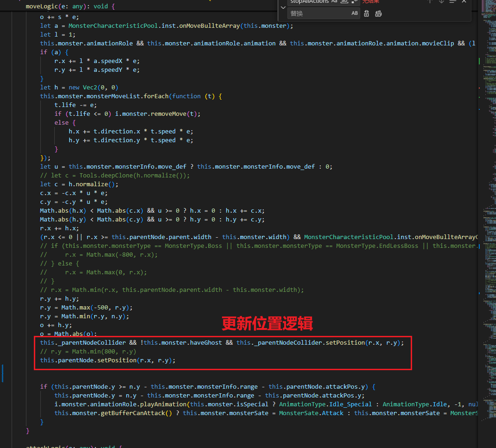Image resolution: width=496 pixels, height=448 pixels.
Task: Click the line with a.speedY
Action: pos(97,70)
